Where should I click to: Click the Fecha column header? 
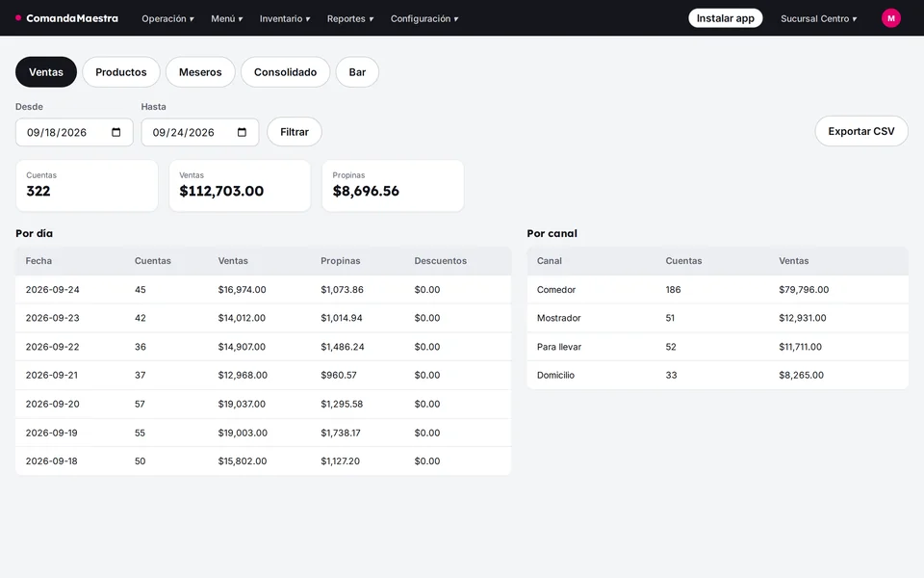pyautogui.click(x=38, y=261)
